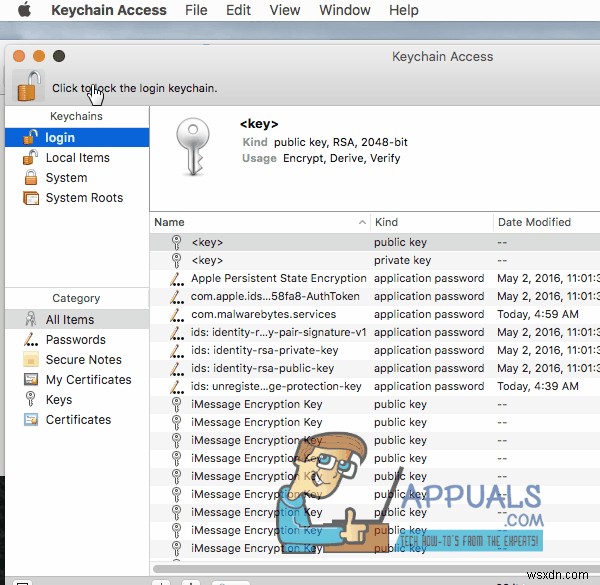Click the Local Items padlock icon

tap(31, 157)
